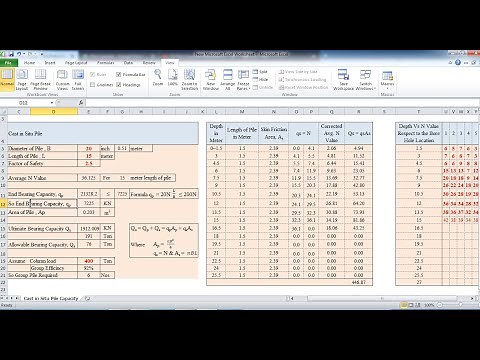
Task: Split the worksheet window
Action: click(x=260, y=72)
